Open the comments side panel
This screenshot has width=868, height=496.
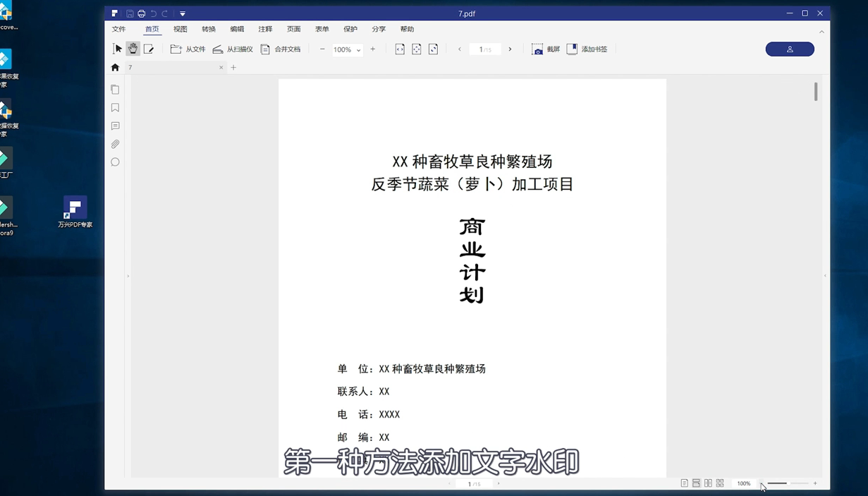click(115, 126)
